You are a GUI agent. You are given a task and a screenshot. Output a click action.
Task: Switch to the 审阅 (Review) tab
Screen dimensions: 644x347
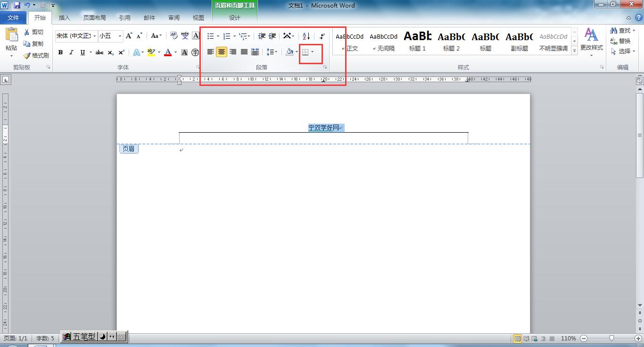point(173,18)
